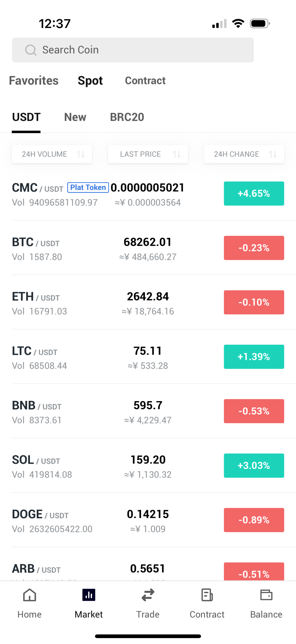Switch to the Favorites tab

(34, 81)
